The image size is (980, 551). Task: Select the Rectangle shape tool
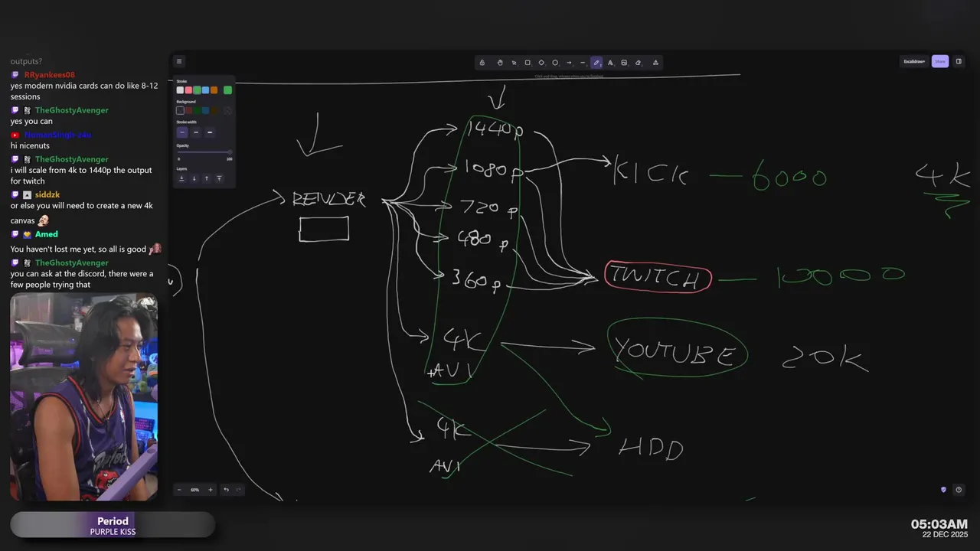[x=528, y=63]
